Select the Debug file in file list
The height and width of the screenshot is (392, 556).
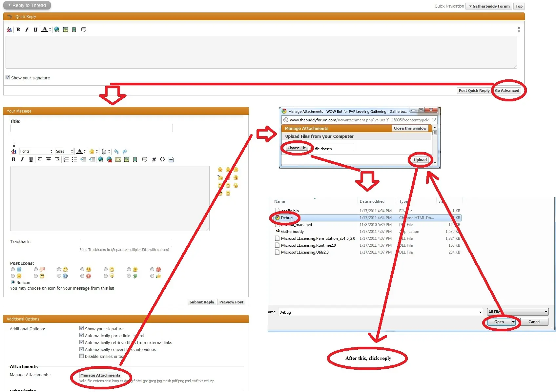tap(286, 218)
